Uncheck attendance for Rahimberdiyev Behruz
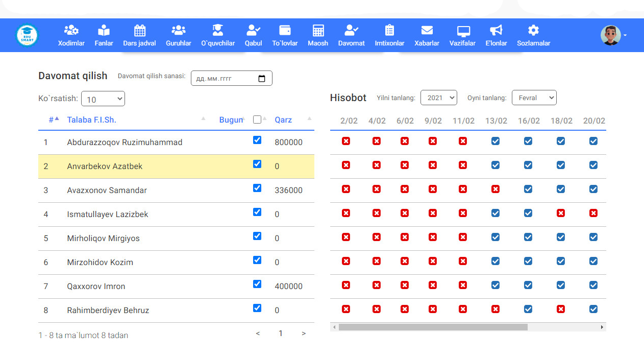The height and width of the screenshot is (357, 644). [x=257, y=308]
